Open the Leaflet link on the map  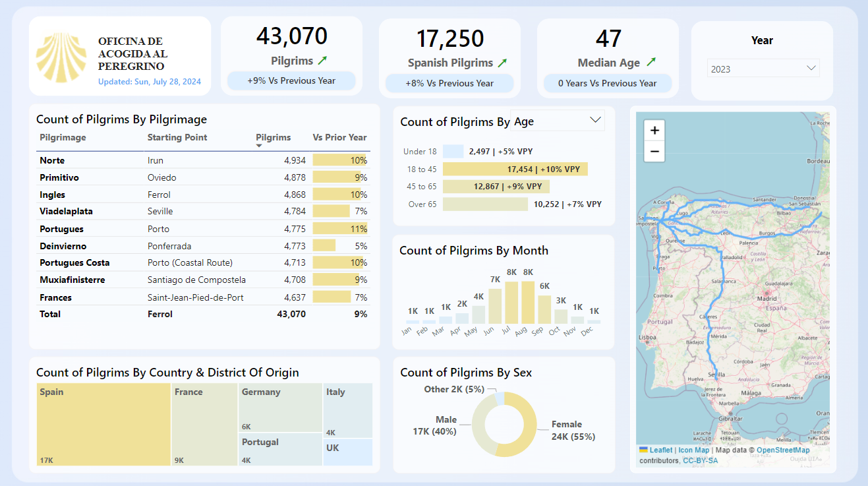tap(661, 450)
